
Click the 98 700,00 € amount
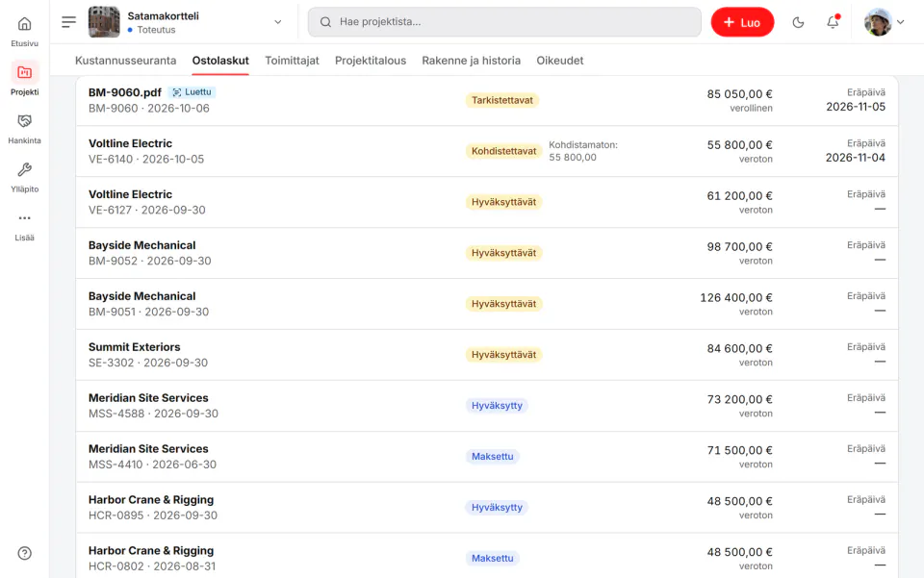click(739, 247)
